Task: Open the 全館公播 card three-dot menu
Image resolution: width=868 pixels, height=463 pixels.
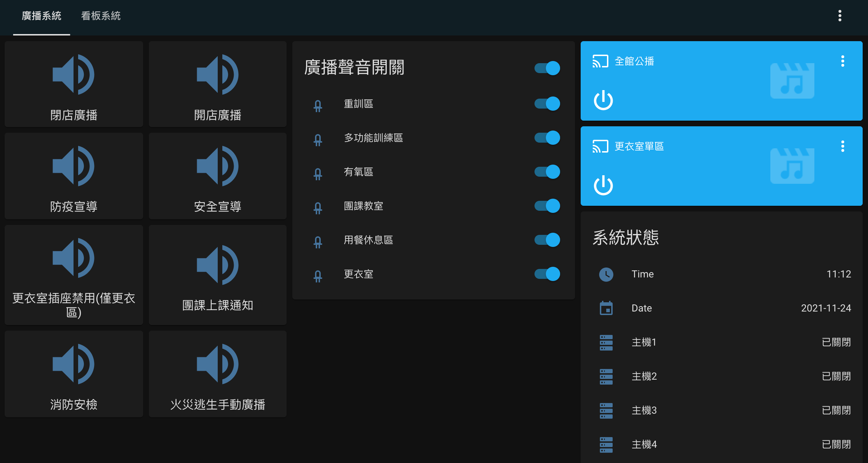Action: coord(843,61)
